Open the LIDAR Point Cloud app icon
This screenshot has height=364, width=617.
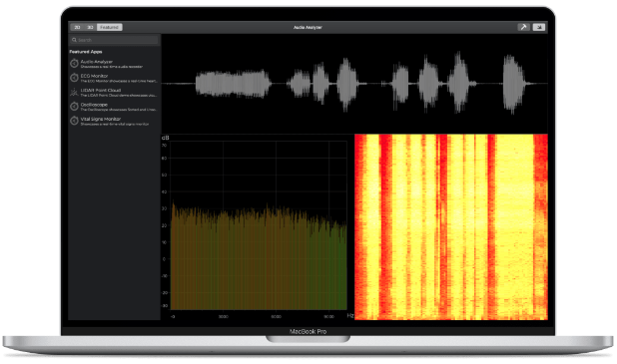tap(74, 92)
